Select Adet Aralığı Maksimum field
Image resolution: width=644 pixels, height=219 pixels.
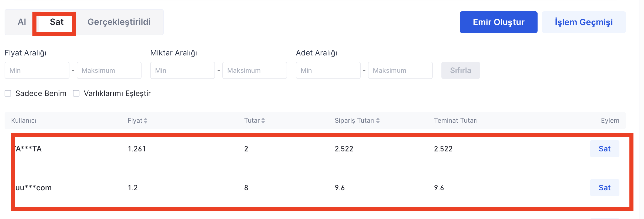(400, 70)
